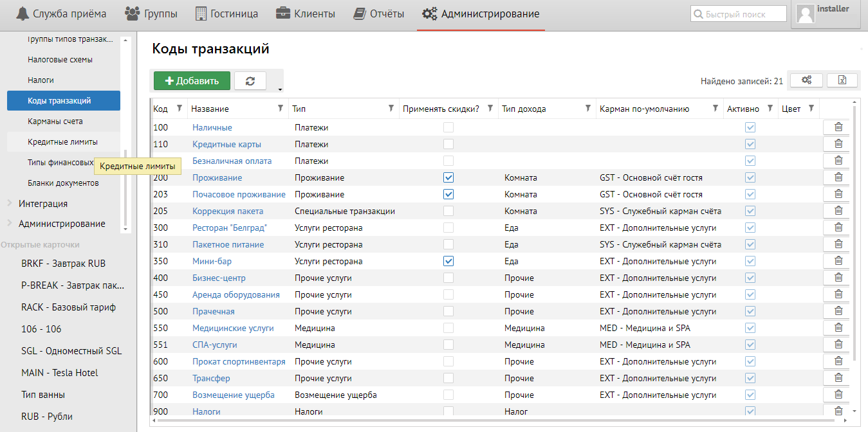Click the green Добавить button
The image size is (868, 432).
(x=192, y=81)
